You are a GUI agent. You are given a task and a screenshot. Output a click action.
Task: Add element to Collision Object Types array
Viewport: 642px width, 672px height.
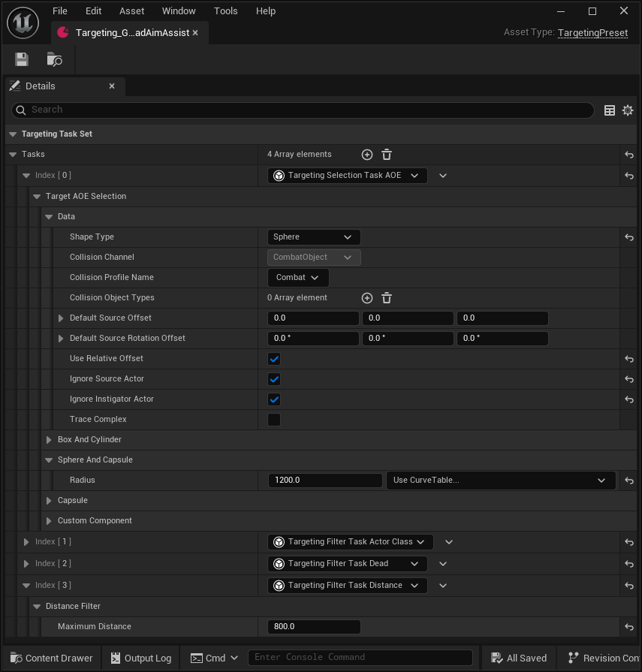pos(367,298)
